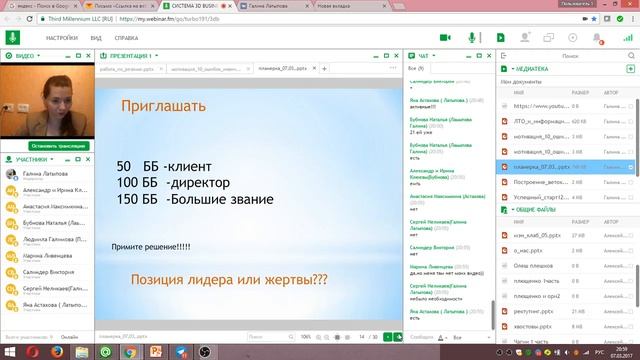Open the media file icon in top toolbar
Image resolution: width=640 pixels, height=360 pixels.
(x=500, y=38)
